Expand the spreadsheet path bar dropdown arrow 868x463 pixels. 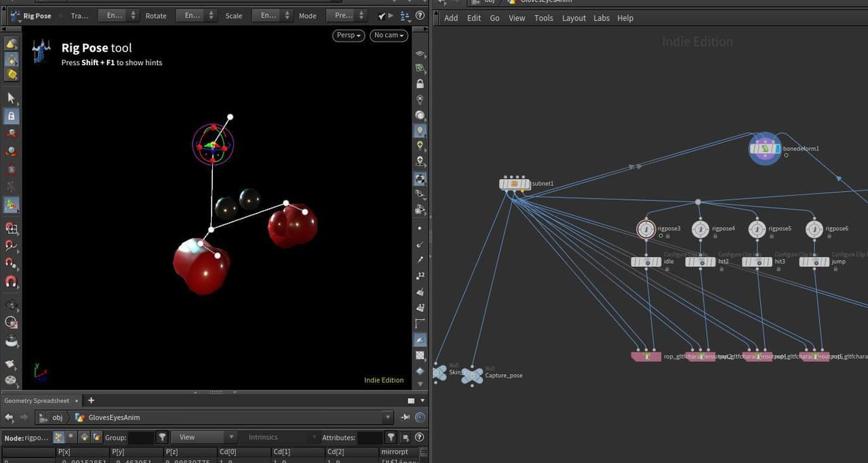pyautogui.click(x=387, y=418)
